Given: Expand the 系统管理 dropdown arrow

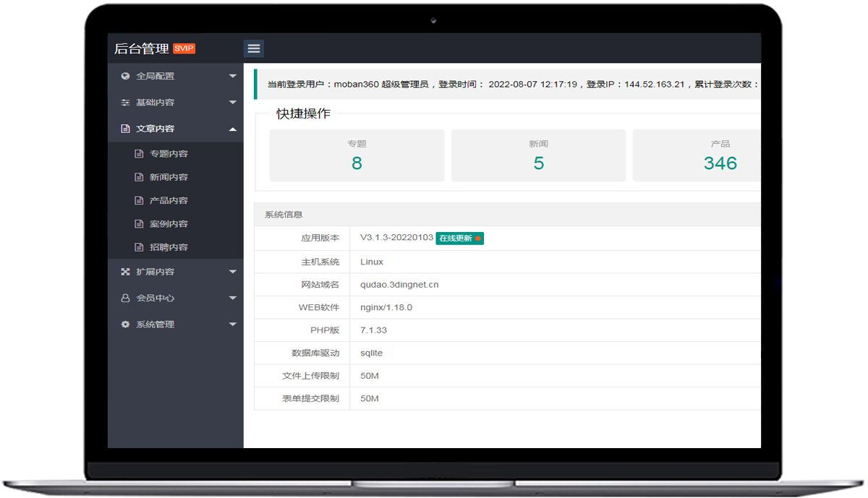Looking at the screenshot, I should [232, 325].
